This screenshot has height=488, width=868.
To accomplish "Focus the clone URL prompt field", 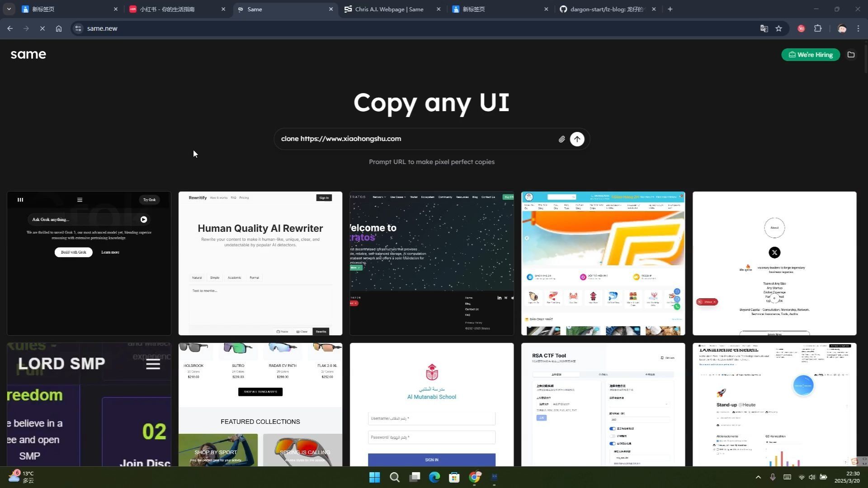I will coord(416,139).
